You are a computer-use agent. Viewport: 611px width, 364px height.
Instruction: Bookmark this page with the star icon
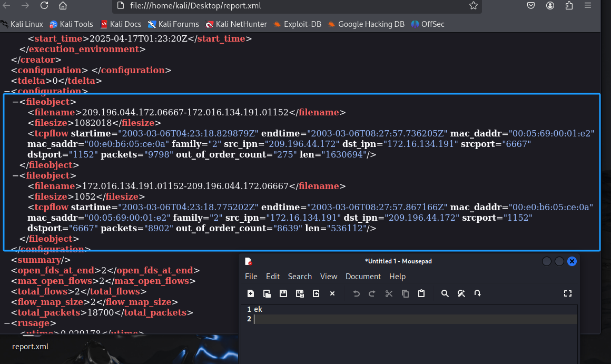coord(474,5)
